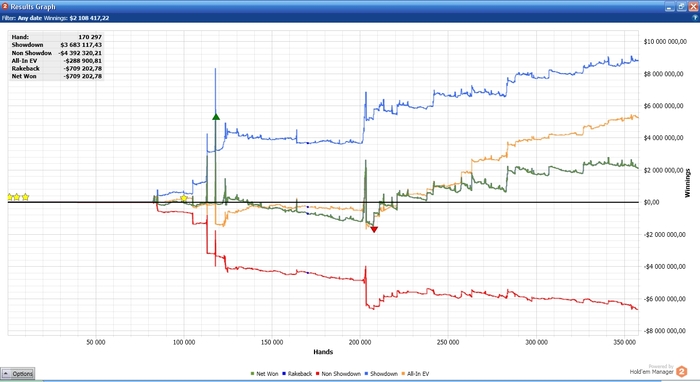Click the $8 000 000,00 y-axis label
700x382 pixels.
click(665, 74)
